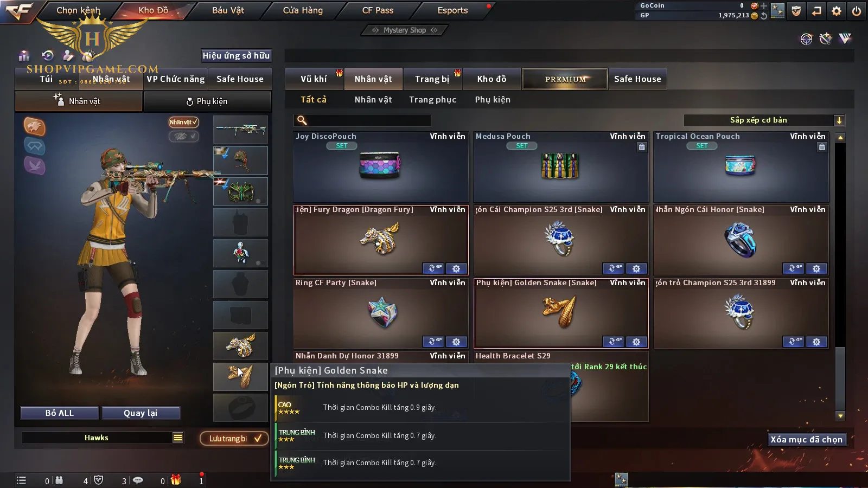The width and height of the screenshot is (868, 488).
Task: Toggle the Nhân vật checkmark pill
Action: (183, 122)
